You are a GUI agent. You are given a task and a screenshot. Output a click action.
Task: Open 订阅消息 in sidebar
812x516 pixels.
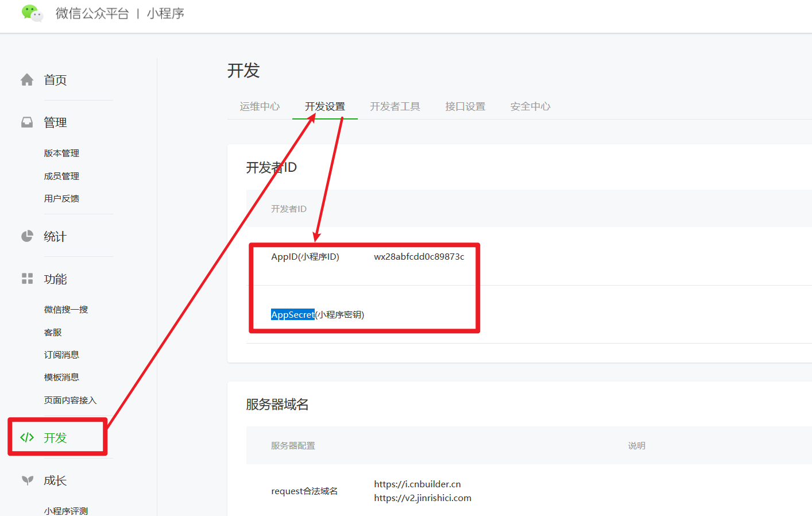coord(61,355)
